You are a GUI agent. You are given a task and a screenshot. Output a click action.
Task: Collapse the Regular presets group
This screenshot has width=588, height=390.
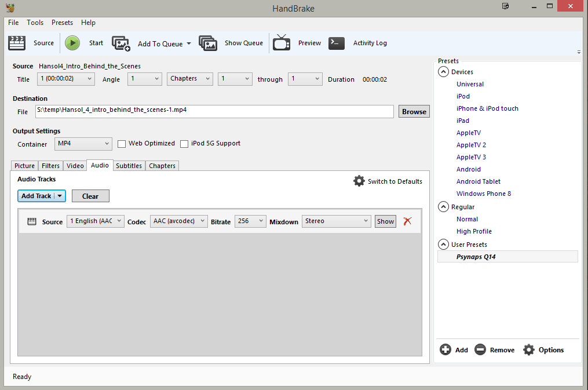[x=443, y=207]
